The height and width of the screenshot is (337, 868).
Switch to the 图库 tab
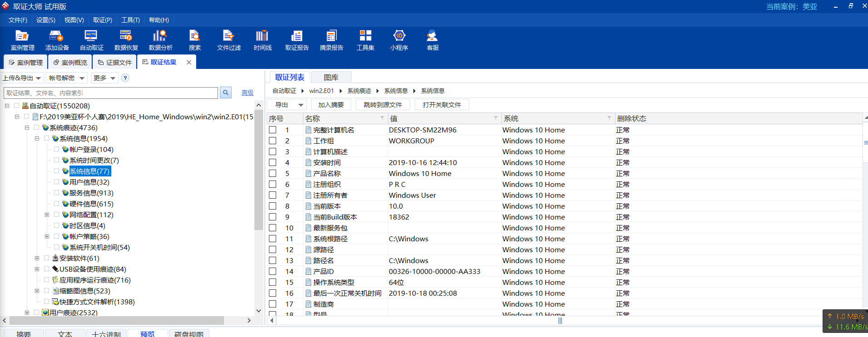coord(331,78)
